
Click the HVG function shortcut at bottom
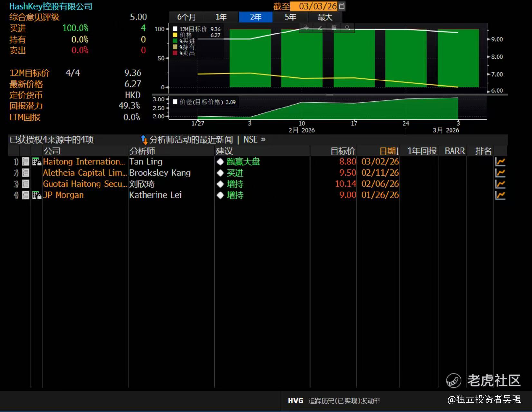(295, 401)
